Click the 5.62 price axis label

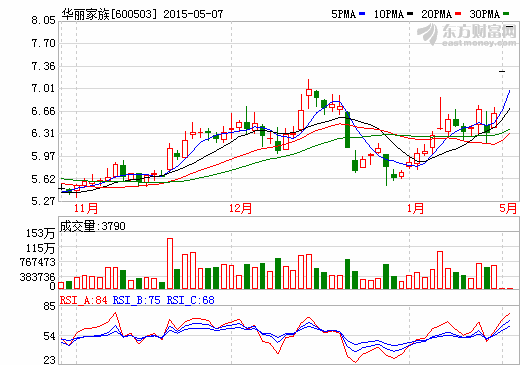(x=43, y=179)
